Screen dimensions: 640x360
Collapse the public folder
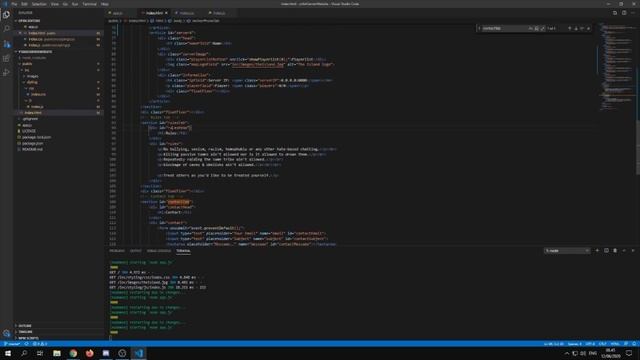27,64
